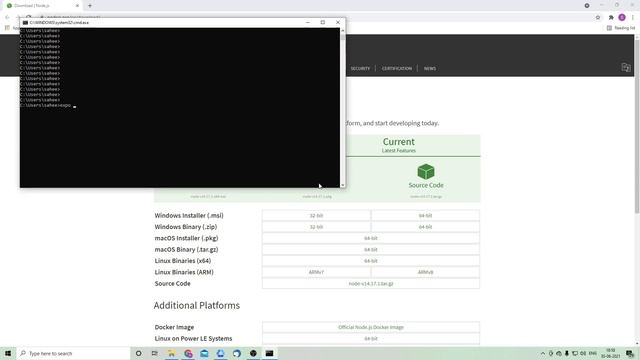Select the Current Latest Features tab
Image resolution: width=640 pixels, height=360 pixels.
click(x=399, y=145)
